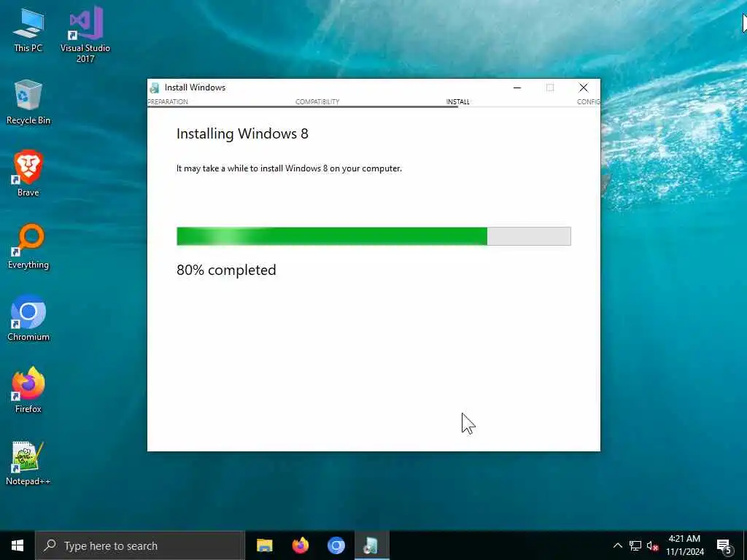Open the notification center icon
This screenshot has height=560, width=747.
[724, 545]
